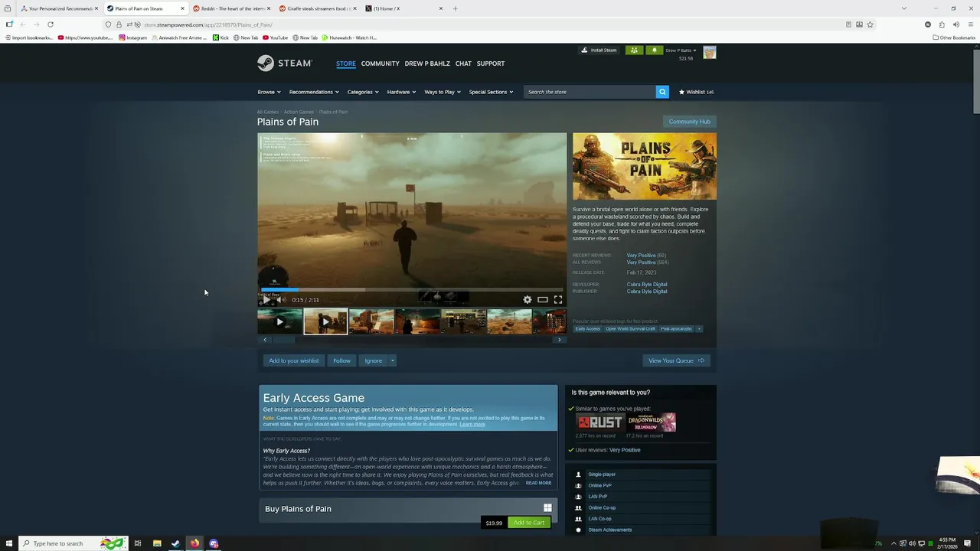The height and width of the screenshot is (551, 980).
Task: Click the browser address bar
Action: [x=490, y=24]
